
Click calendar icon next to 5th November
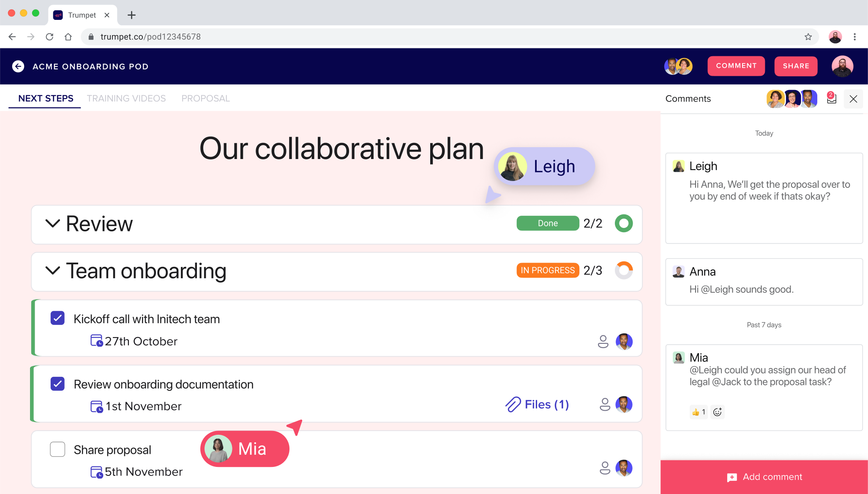96,472
